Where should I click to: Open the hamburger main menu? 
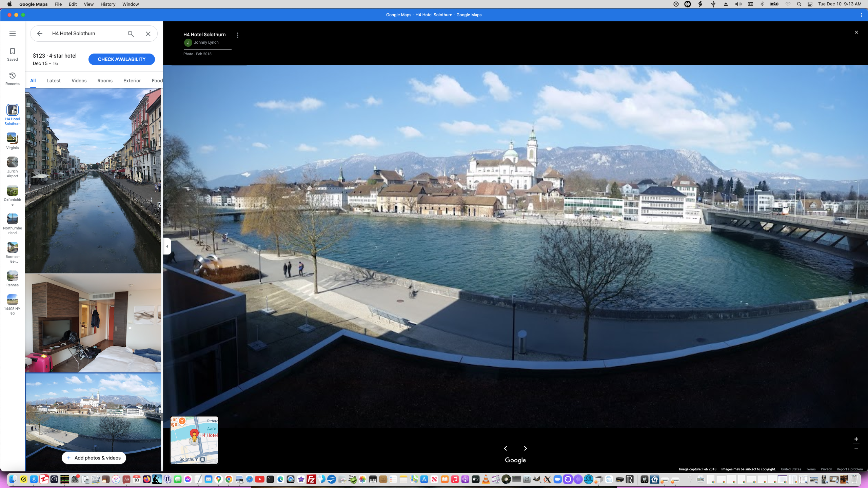pyautogui.click(x=13, y=34)
